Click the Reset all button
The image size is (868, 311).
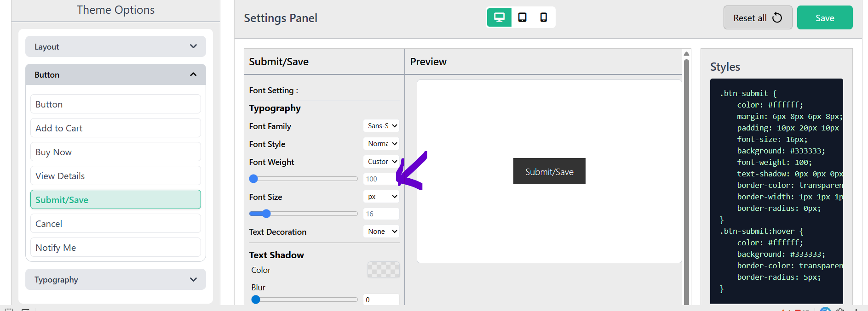tap(758, 18)
